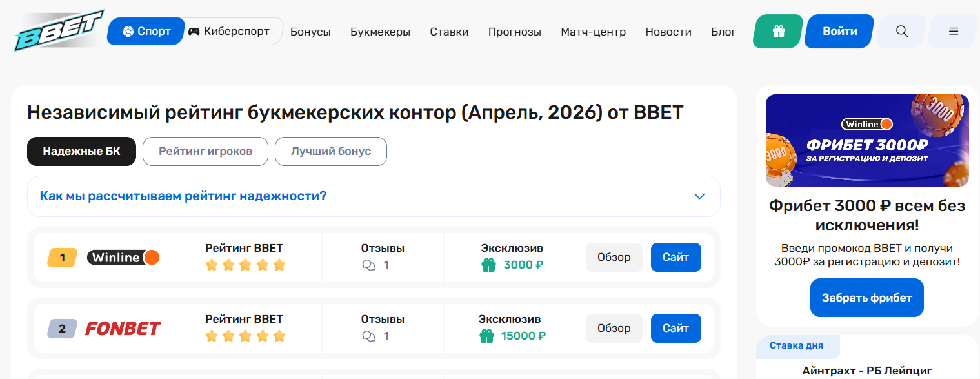Open the search magnifier icon
Screen dimensions: 980x379
pos(902,31)
